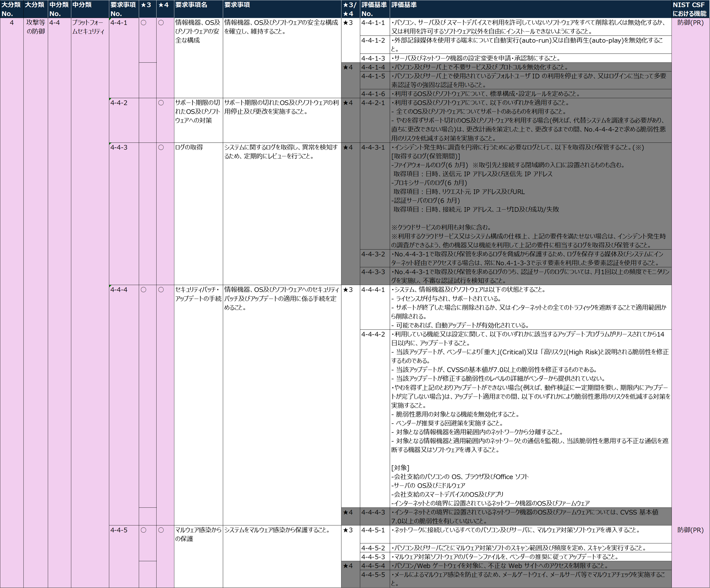Select the 要求事項名 column header
Image resolution: width=710 pixels, height=588 pixels.
[x=199, y=9]
